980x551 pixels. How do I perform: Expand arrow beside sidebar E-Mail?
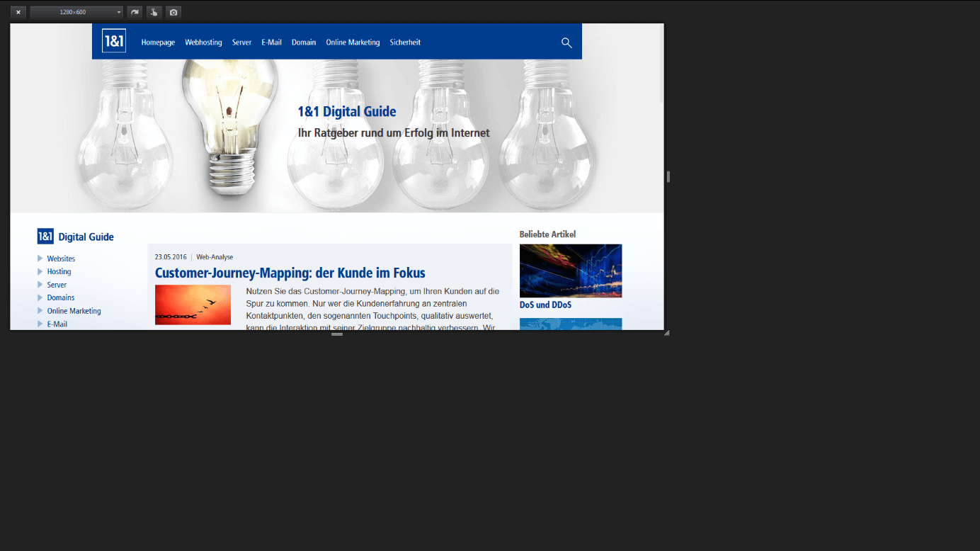click(x=40, y=324)
